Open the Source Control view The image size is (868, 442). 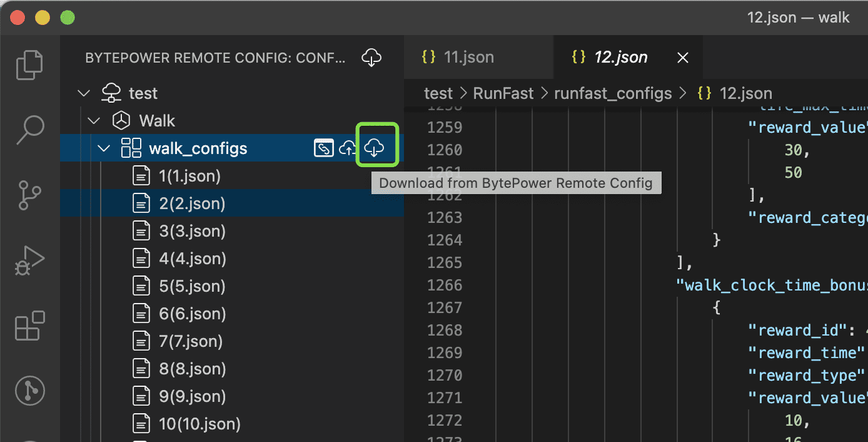tap(29, 194)
